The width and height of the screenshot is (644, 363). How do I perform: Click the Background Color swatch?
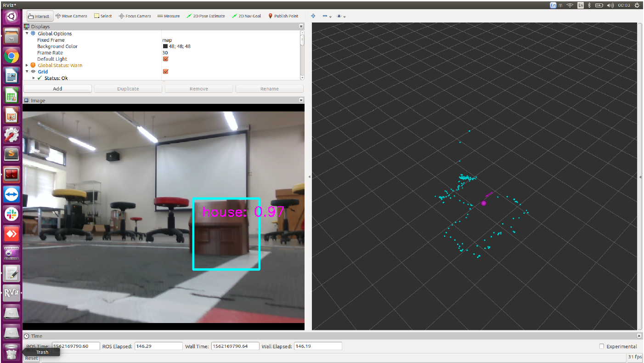(x=165, y=46)
